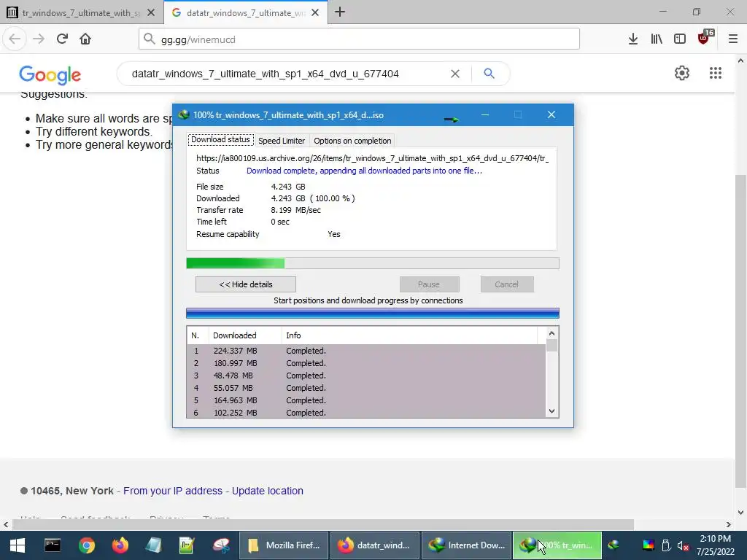Viewport: 747px width, 560px height.
Task: Switch to datatr_wind... Firefox taskbar item
Action: coord(374,545)
